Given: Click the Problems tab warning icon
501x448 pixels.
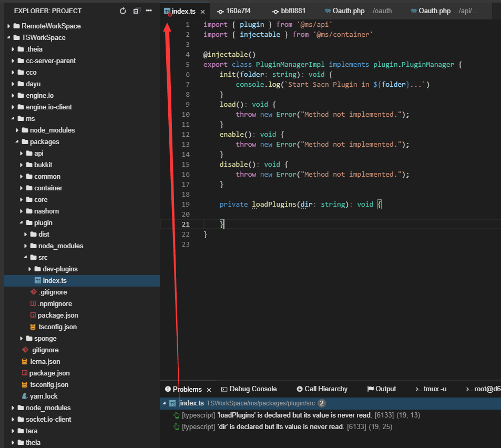Looking at the screenshot, I should pyautogui.click(x=168, y=389).
